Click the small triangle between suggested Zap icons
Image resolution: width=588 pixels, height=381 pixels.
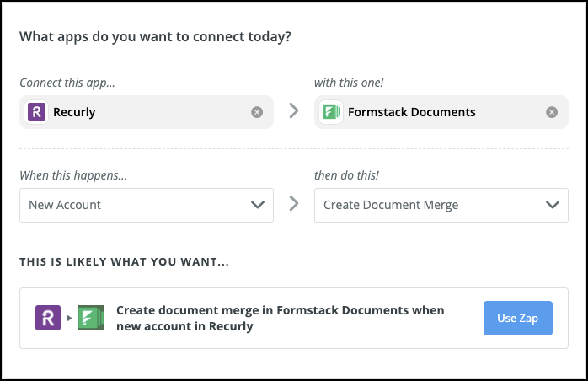68,319
